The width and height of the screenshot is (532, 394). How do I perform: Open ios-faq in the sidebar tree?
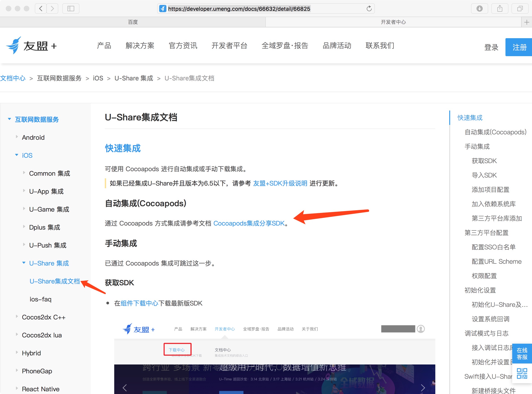(x=40, y=299)
